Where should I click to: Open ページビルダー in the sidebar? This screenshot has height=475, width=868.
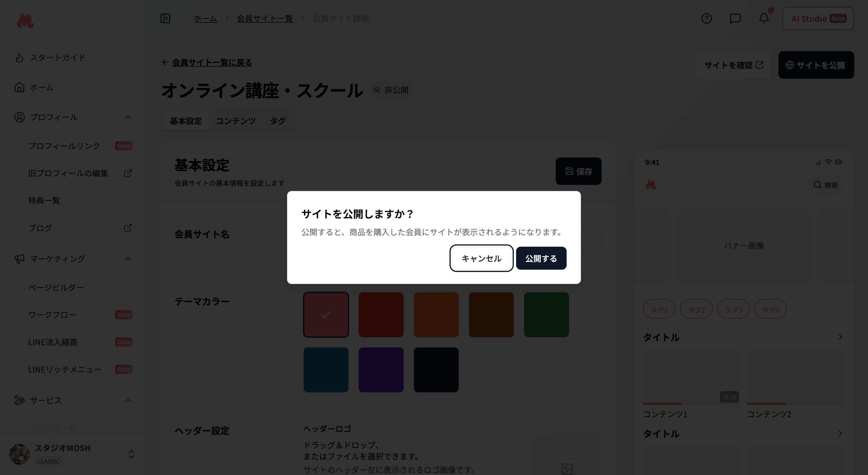point(56,287)
